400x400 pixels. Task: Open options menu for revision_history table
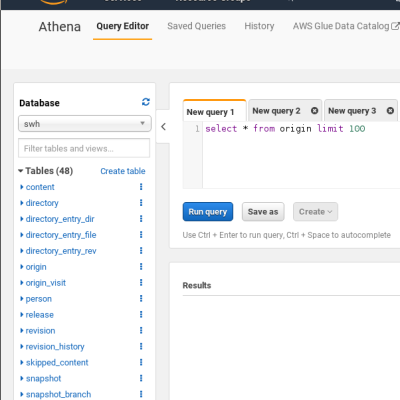[141, 346]
